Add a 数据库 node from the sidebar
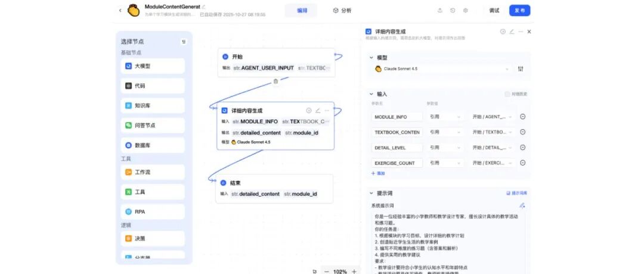Viewport: 644px width, 274px height. pos(153,145)
